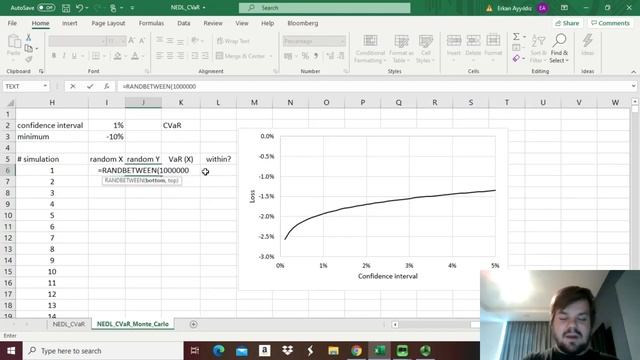Click the Cut scissors icon

click(29, 38)
